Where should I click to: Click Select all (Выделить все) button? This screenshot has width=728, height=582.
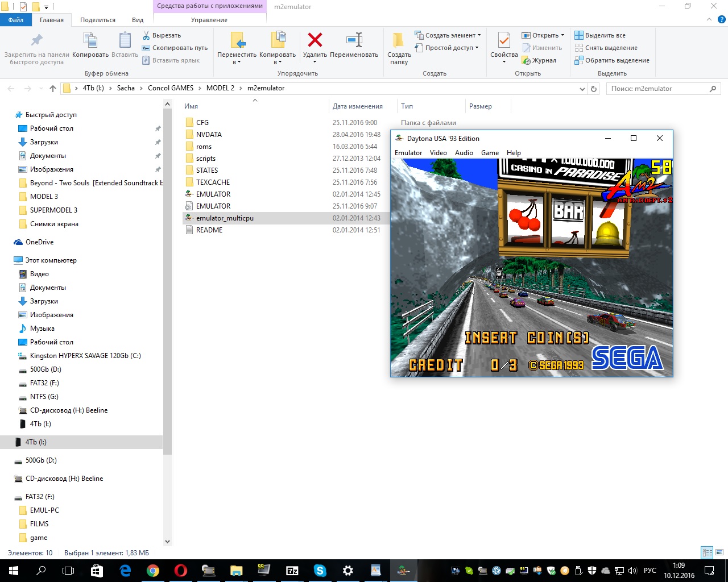point(600,35)
